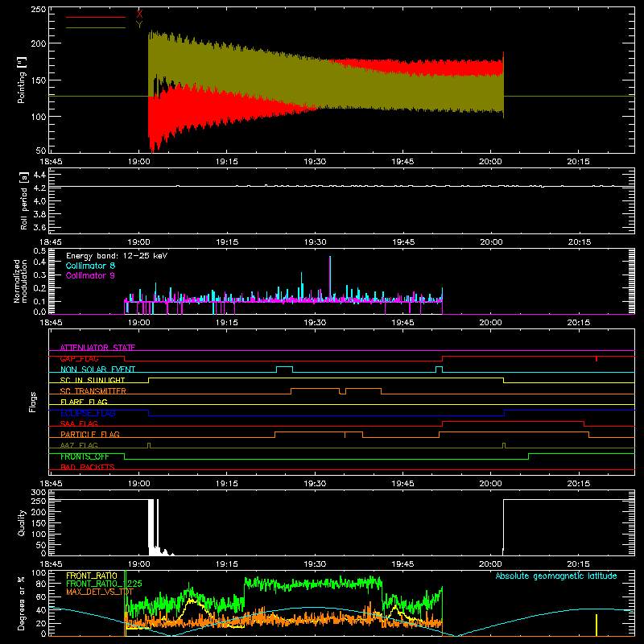
Task: Click the 19:30 tick label under Pointing panel
Action: (x=315, y=162)
